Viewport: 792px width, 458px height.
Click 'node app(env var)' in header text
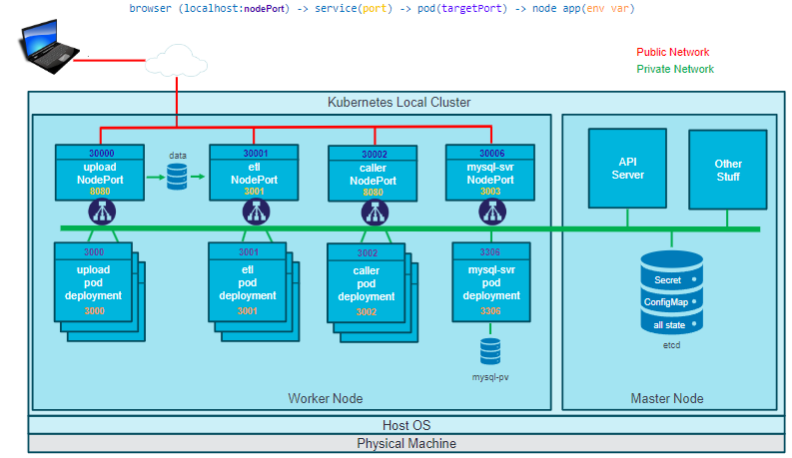(x=583, y=9)
